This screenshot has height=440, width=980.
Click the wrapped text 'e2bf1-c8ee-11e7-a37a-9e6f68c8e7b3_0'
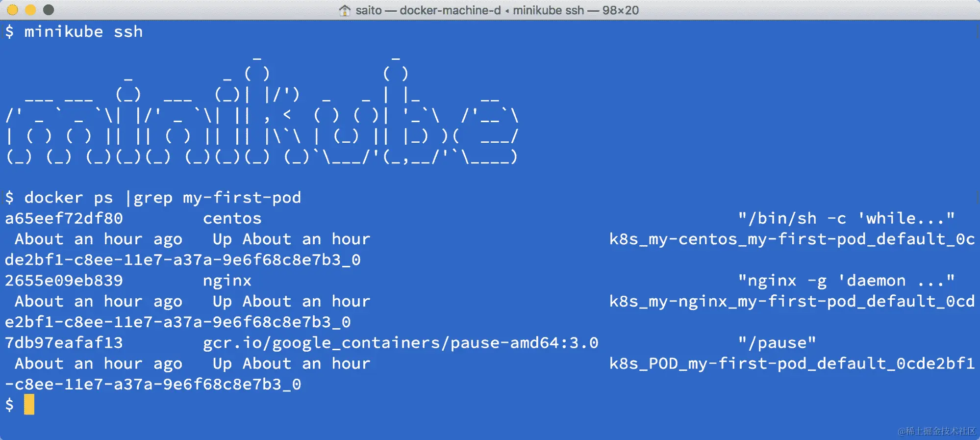[178, 322]
